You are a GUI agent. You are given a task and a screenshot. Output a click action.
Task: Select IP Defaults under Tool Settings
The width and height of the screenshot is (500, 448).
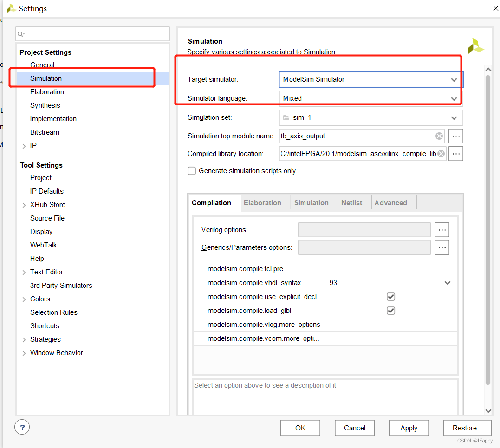click(x=47, y=191)
